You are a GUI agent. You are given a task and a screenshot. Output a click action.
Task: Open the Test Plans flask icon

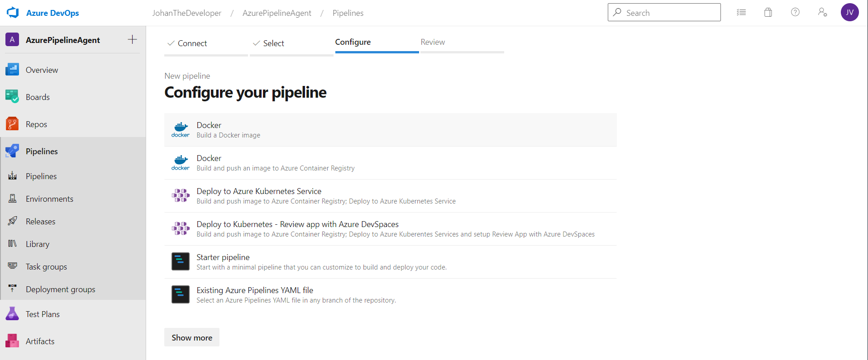tap(12, 314)
